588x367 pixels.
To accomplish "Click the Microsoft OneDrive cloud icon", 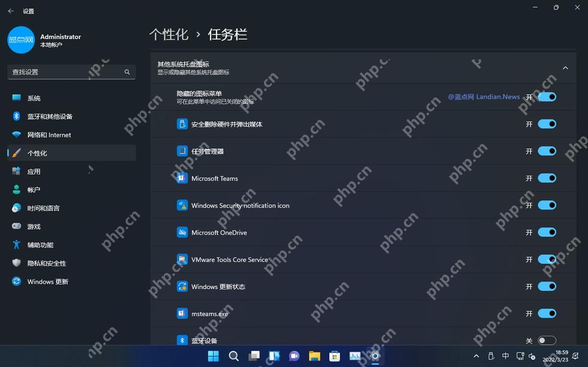I will click(182, 232).
